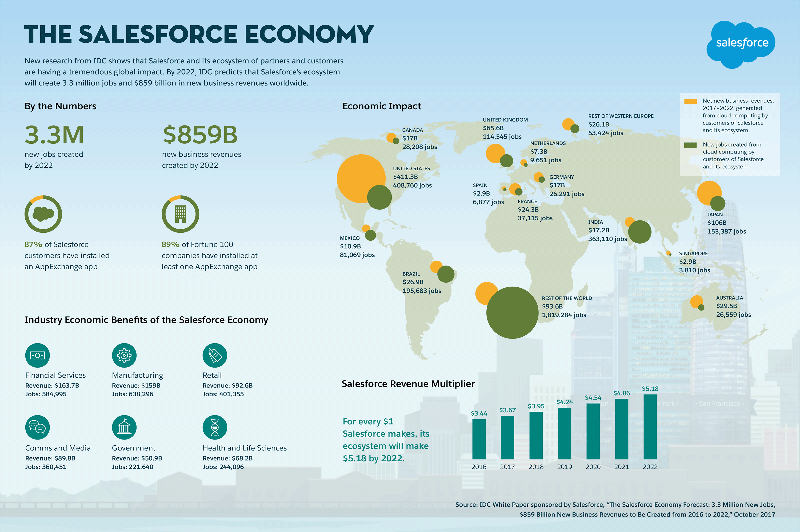
Task: Click 'THE SALESFORCE ECONOMY' title
Action: pyautogui.click(x=199, y=34)
